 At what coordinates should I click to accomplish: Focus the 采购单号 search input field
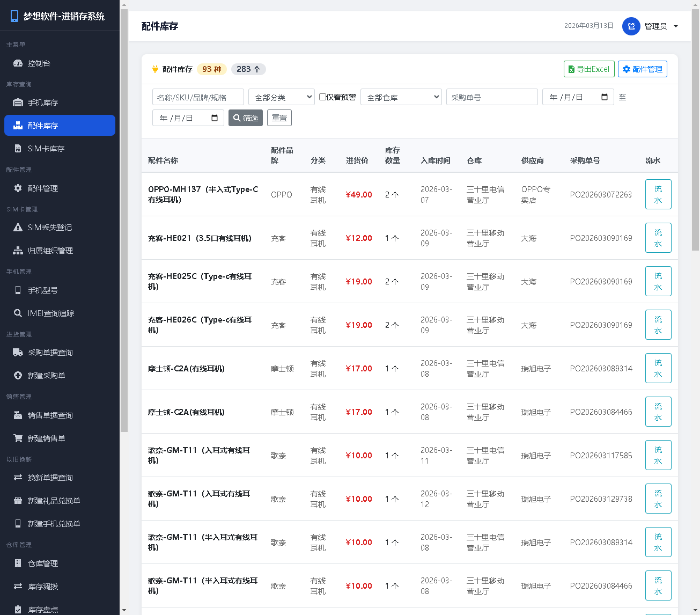(491, 97)
